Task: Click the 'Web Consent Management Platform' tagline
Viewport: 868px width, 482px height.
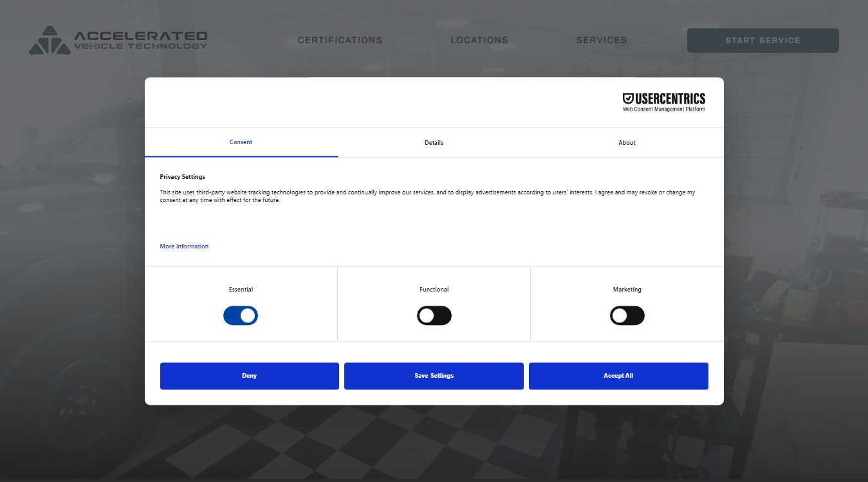Action: tap(664, 109)
